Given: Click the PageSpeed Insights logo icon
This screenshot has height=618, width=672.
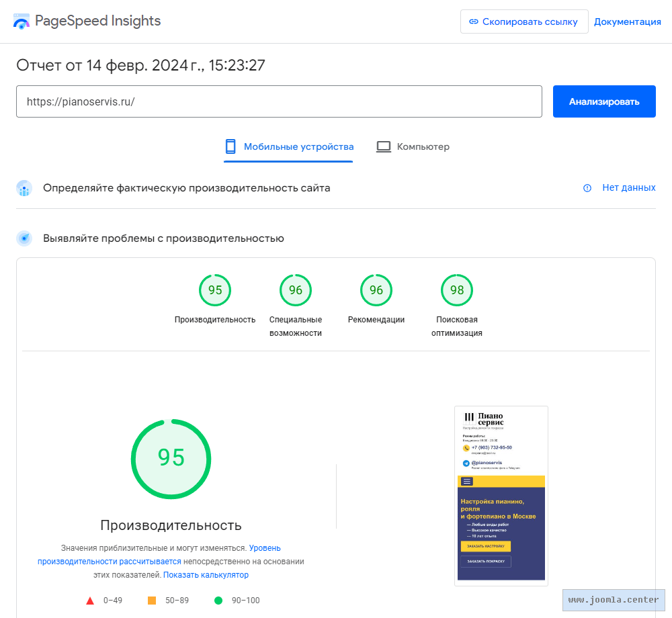Looking at the screenshot, I should [22, 21].
